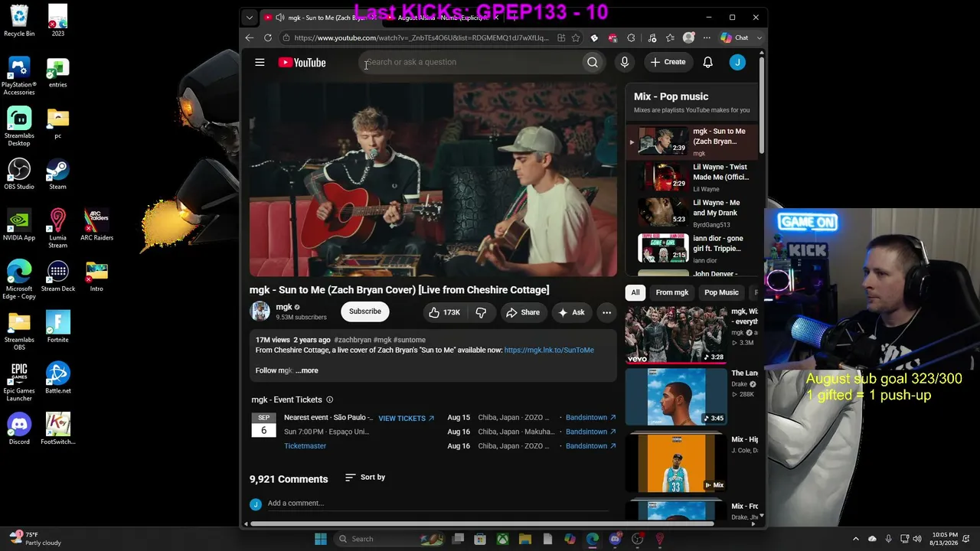The height and width of the screenshot is (551, 980).
Task: Select the All filter chip
Action: [x=635, y=292]
